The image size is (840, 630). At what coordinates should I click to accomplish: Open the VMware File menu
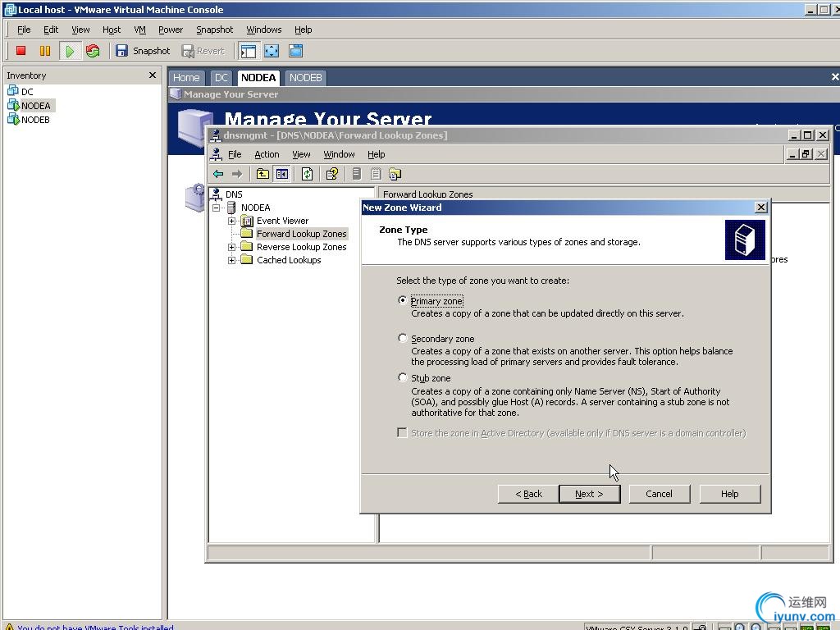pyautogui.click(x=24, y=30)
